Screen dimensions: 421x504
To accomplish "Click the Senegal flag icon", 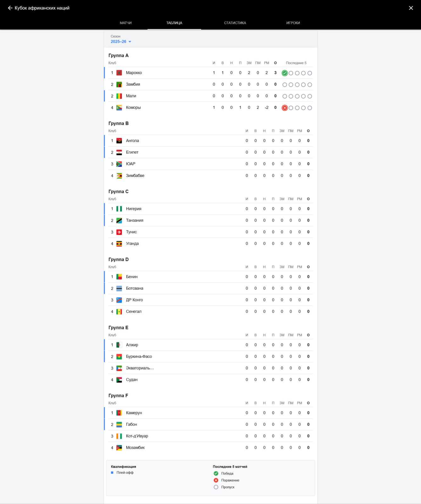I will click(x=119, y=312).
